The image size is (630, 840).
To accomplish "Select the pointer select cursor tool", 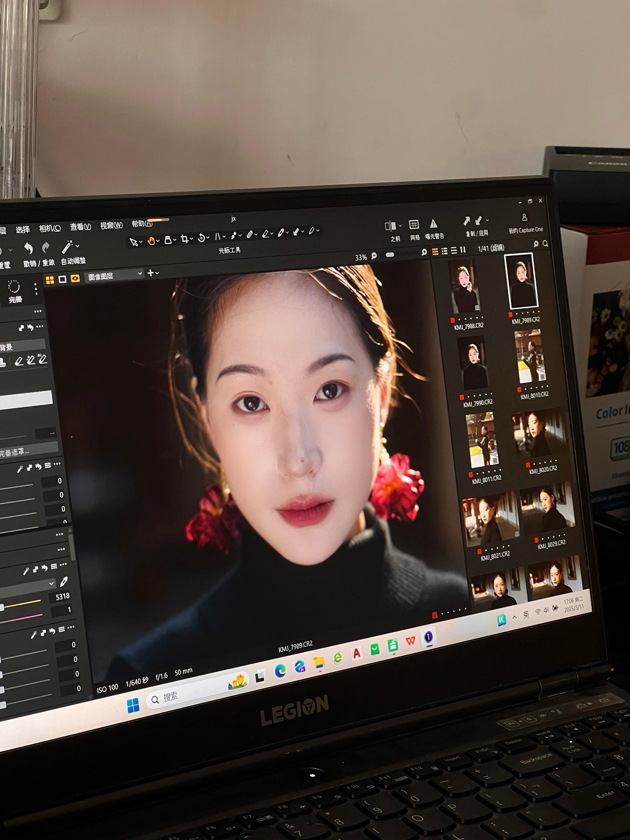I will [134, 242].
